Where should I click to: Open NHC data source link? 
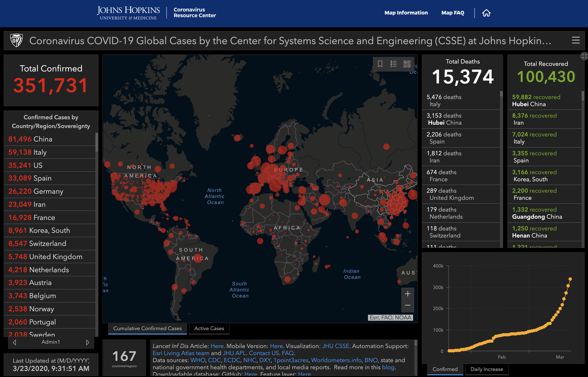coord(250,360)
